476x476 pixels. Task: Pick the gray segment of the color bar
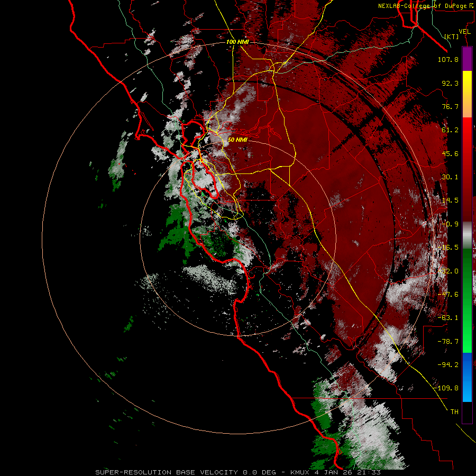click(467, 235)
